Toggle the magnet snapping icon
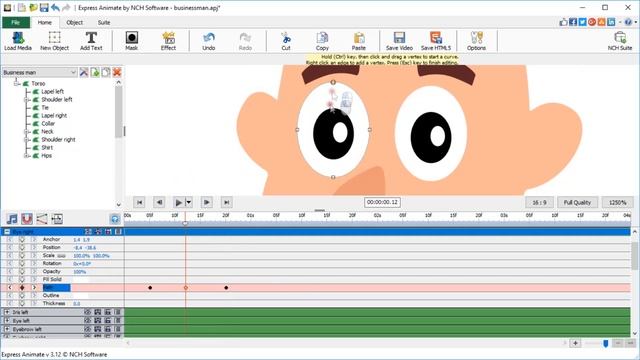The height and width of the screenshot is (360, 640). click(x=27, y=219)
